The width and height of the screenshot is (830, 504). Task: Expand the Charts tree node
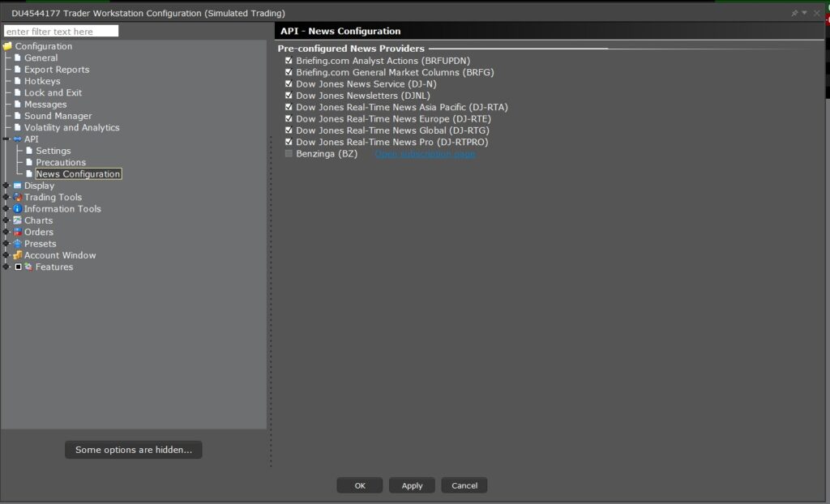pyautogui.click(x=6, y=220)
